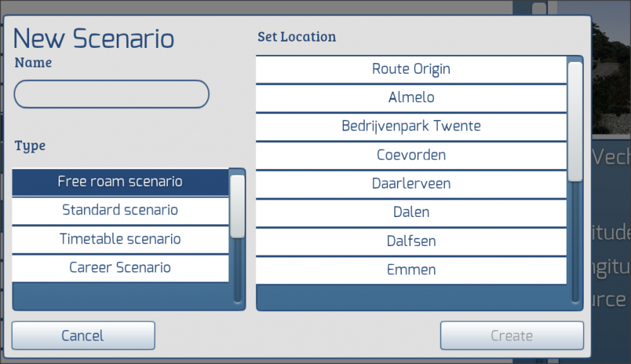Choose Standard scenario type
The width and height of the screenshot is (631, 364).
coord(120,210)
